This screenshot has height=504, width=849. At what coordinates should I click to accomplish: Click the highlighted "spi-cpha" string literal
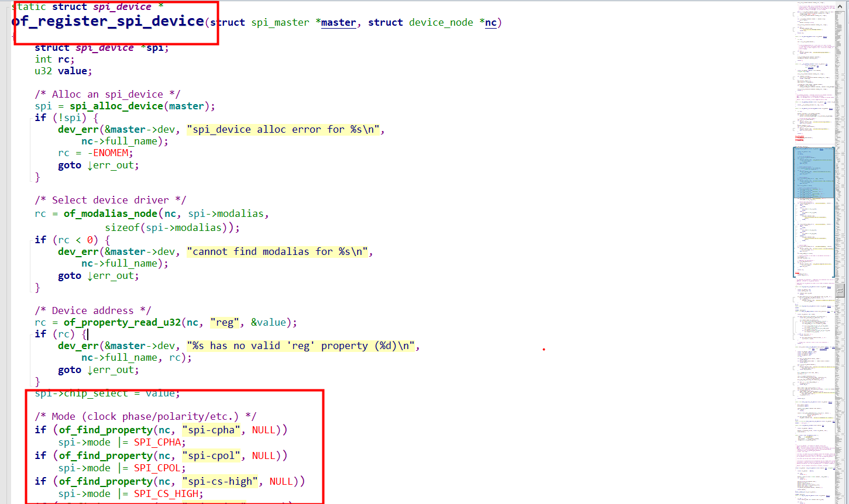(211, 430)
